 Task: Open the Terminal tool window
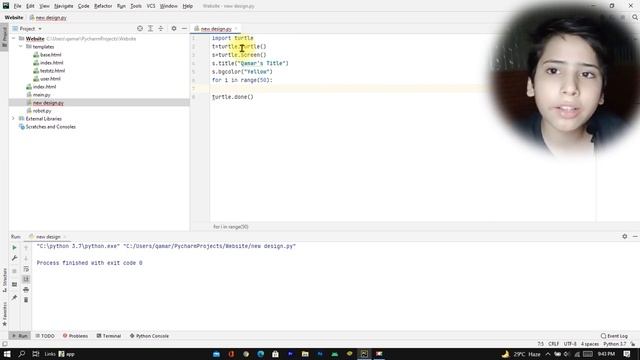coord(109,336)
